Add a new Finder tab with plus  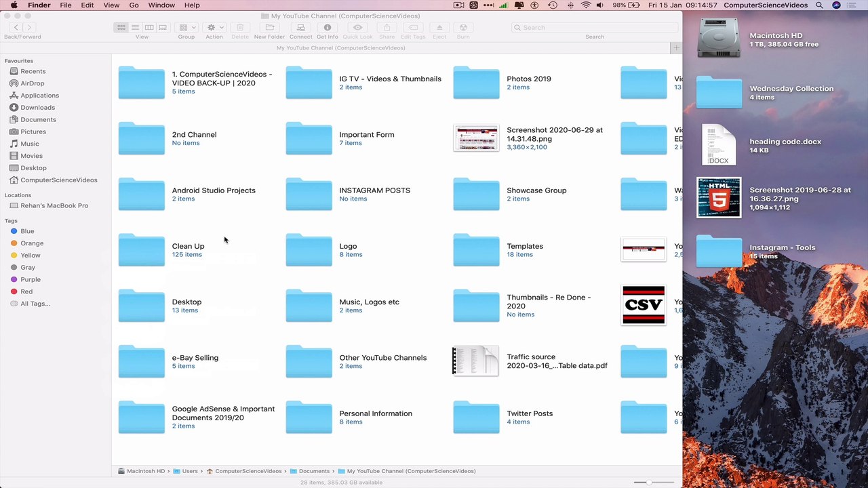tap(676, 47)
